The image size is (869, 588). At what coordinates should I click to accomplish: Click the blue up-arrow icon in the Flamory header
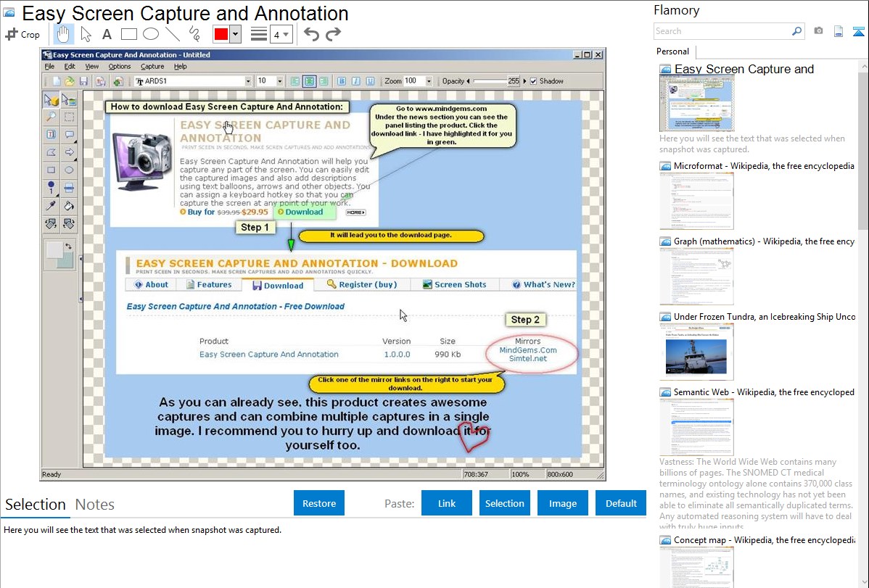pos(858,31)
